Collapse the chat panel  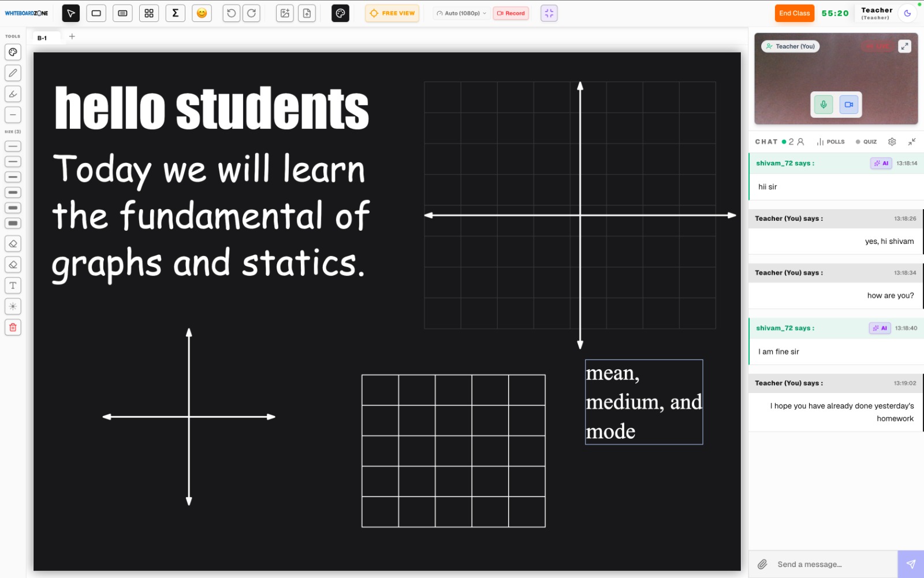pyautogui.click(x=912, y=142)
